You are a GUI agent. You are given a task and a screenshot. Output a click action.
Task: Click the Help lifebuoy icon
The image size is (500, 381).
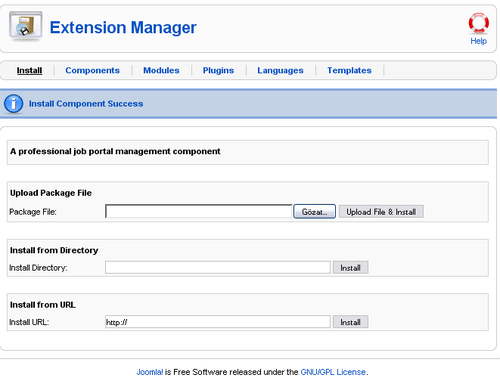click(x=479, y=23)
